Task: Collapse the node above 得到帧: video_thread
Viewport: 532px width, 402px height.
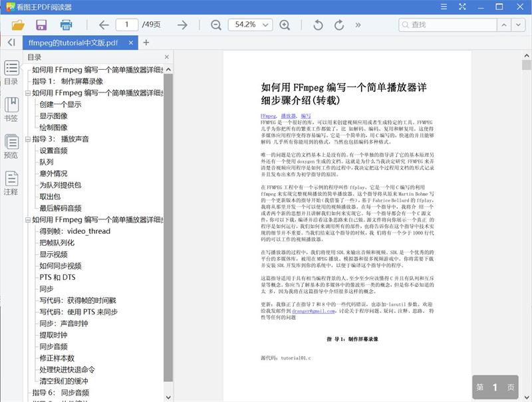Action: click(x=28, y=220)
